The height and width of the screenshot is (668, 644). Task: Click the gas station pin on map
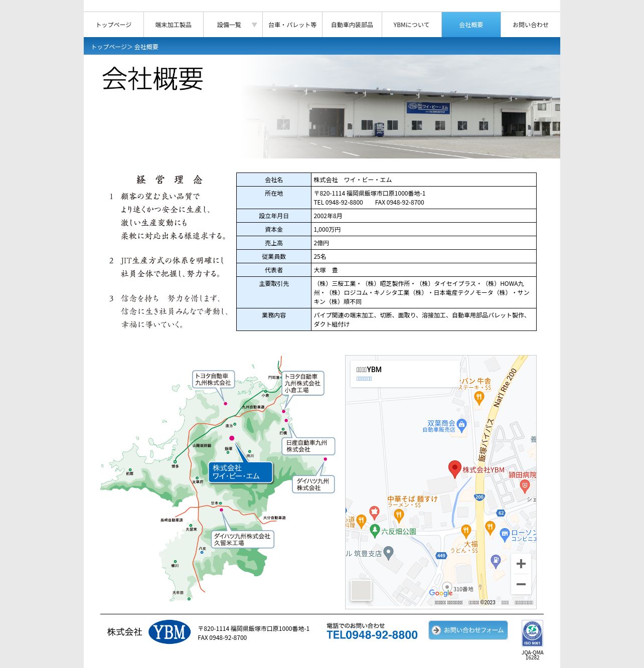point(496,561)
